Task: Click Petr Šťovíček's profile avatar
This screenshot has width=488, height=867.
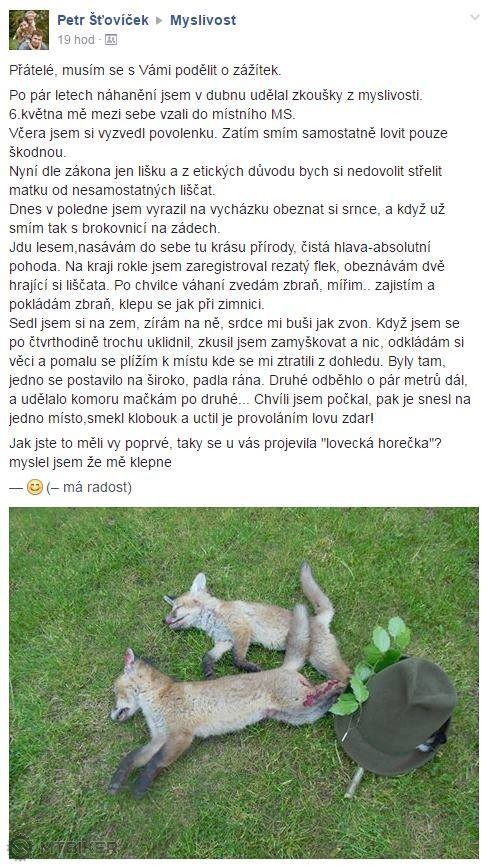Action: pos(29,30)
